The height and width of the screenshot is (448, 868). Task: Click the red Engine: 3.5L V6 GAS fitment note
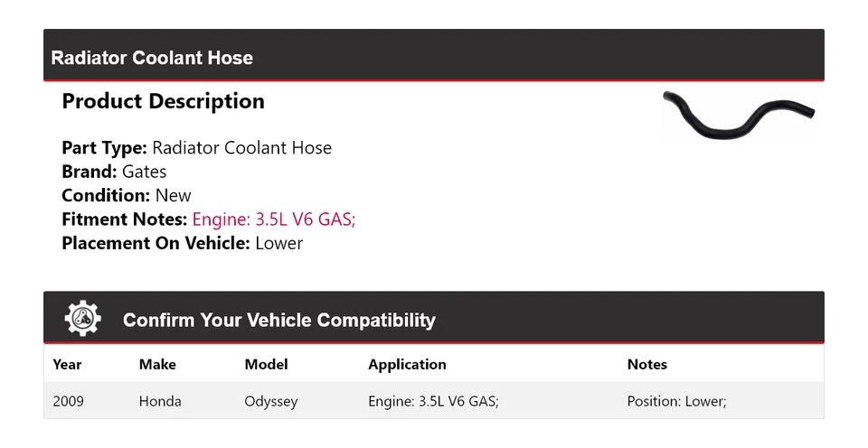pyautogui.click(x=273, y=219)
